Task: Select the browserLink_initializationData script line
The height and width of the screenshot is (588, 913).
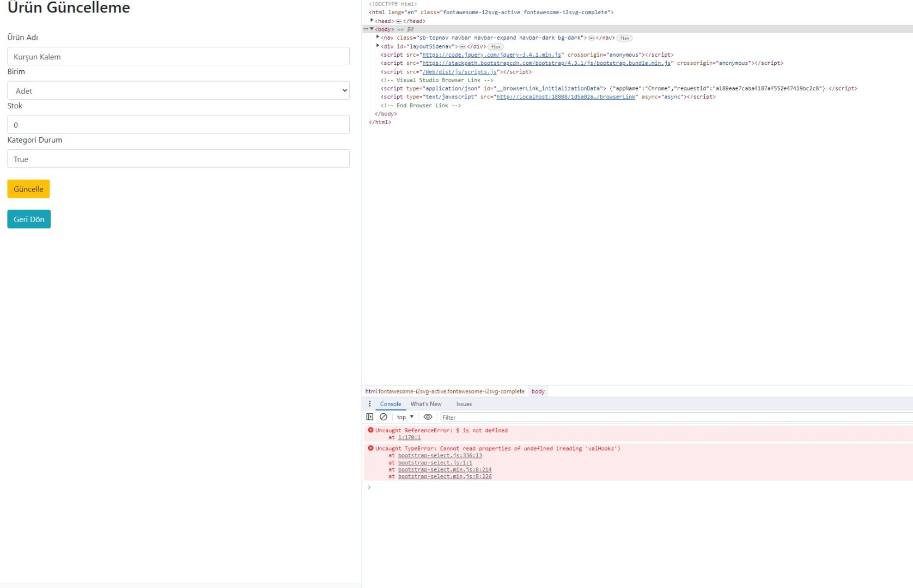Action: pyautogui.click(x=619, y=88)
